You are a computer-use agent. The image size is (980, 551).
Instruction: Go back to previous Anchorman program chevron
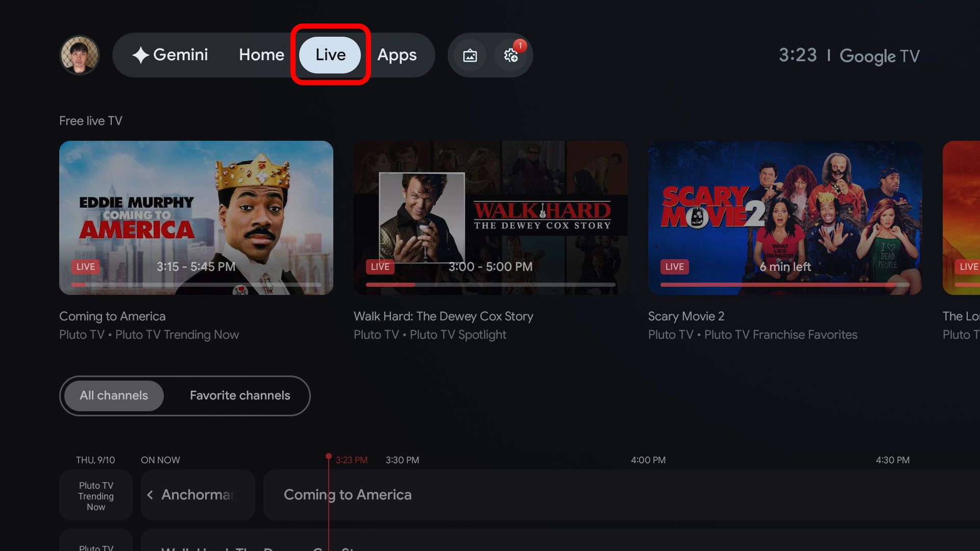[x=150, y=495]
